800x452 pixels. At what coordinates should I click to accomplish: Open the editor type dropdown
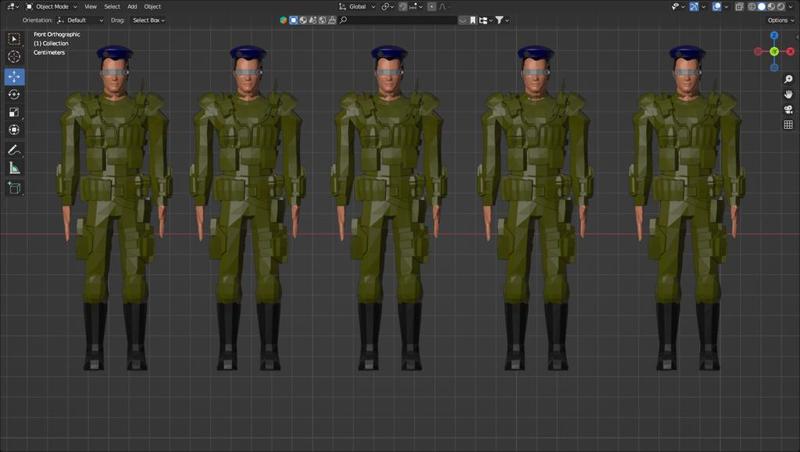click(x=13, y=7)
